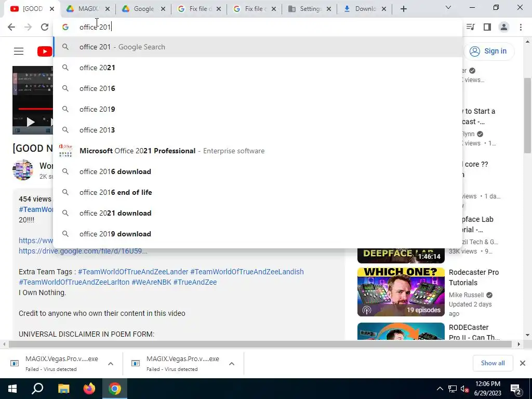The width and height of the screenshot is (532, 399).
Task: Expand second MAGIX.Vegas.Pro download options chevron
Action: pos(232,364)
